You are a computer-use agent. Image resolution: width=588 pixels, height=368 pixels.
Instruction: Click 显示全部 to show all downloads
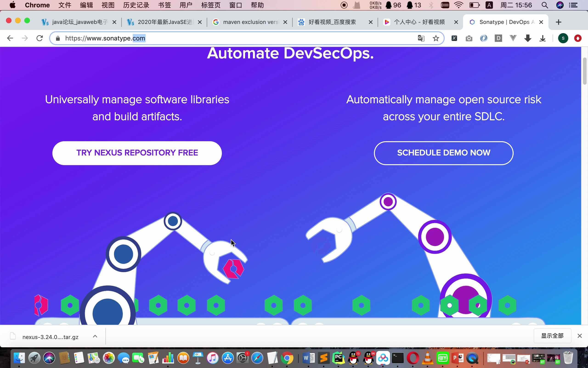tap(552, 336)
